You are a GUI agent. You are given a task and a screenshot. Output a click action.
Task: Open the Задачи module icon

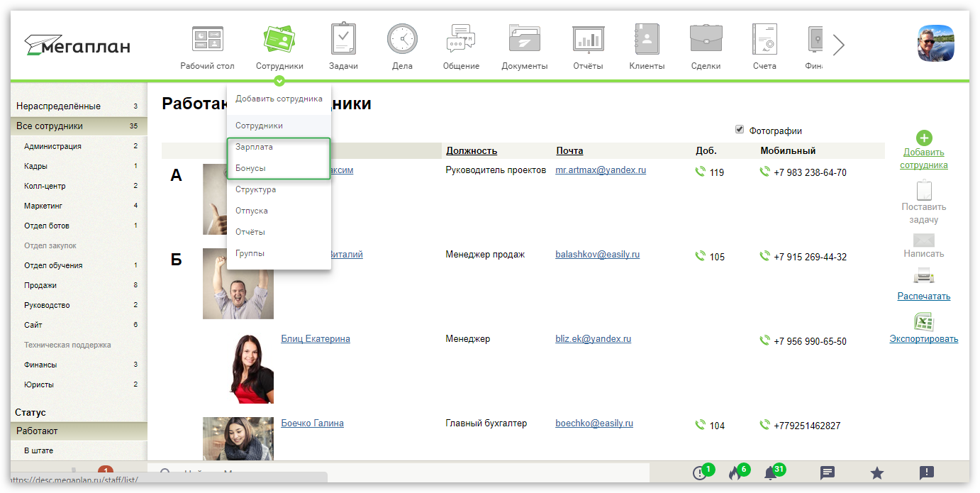(343, 39)
